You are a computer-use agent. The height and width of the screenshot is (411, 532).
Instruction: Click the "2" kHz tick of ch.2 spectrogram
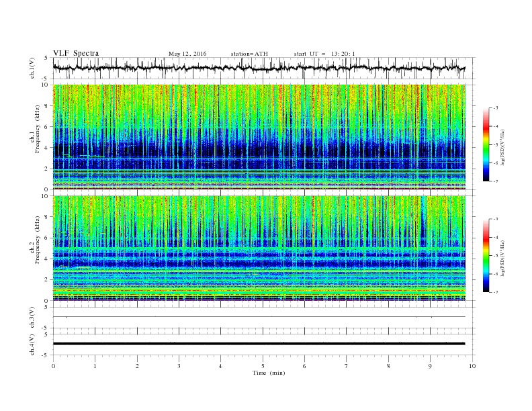tap(46, 280)
